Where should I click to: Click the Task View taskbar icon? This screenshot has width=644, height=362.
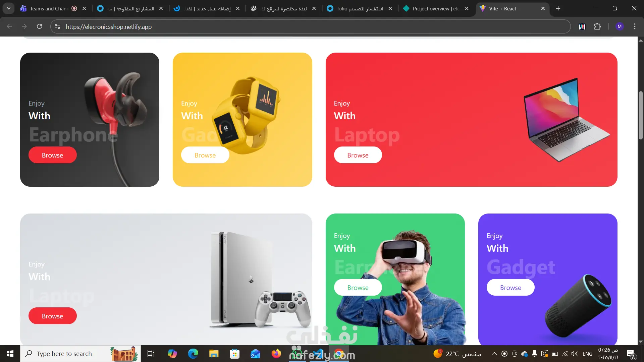click(x=151, y=354)
